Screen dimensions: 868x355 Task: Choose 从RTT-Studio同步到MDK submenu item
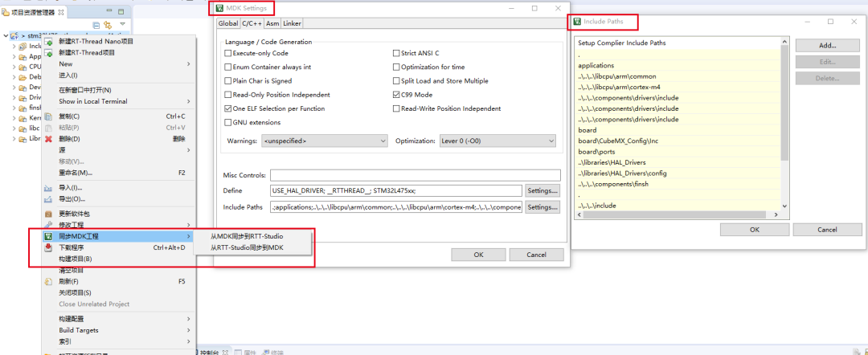[252, 248]
